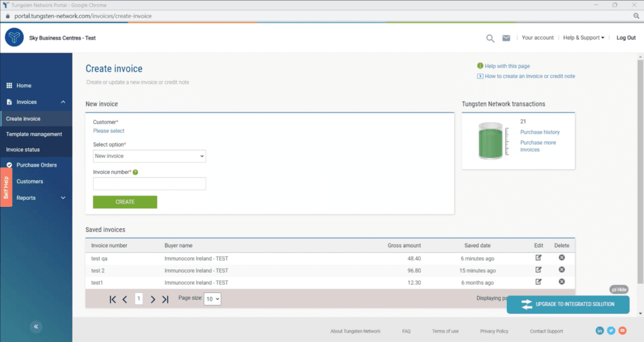
Task: Click in the Invoice number field
Action: tap(150, 184)
